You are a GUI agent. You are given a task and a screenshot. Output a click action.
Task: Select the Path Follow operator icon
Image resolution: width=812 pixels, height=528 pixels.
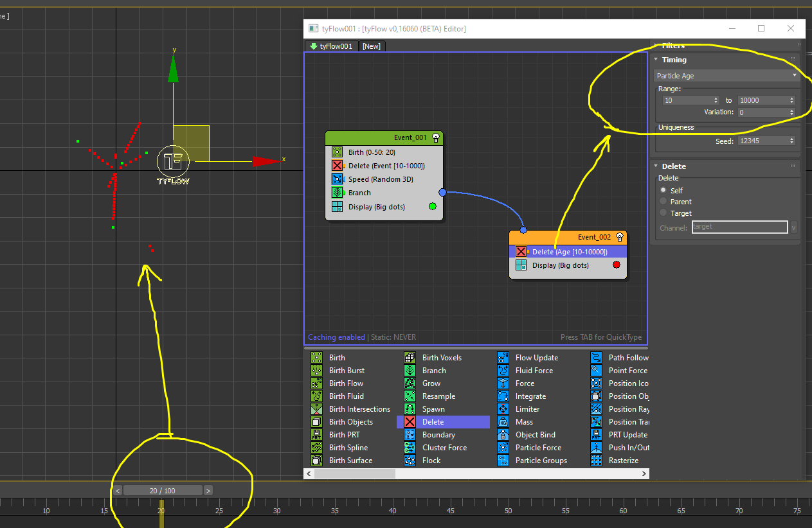coord(596,358)
